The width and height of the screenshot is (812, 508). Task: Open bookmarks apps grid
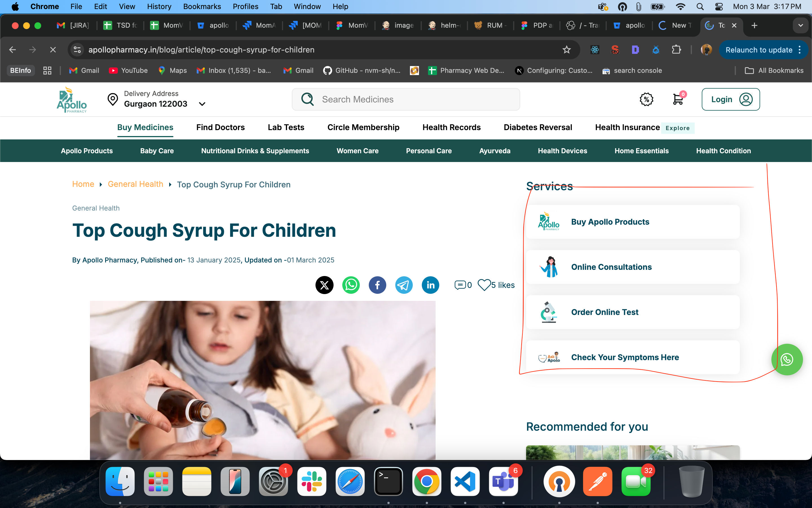pyautogui.click(x=47, y=70)
